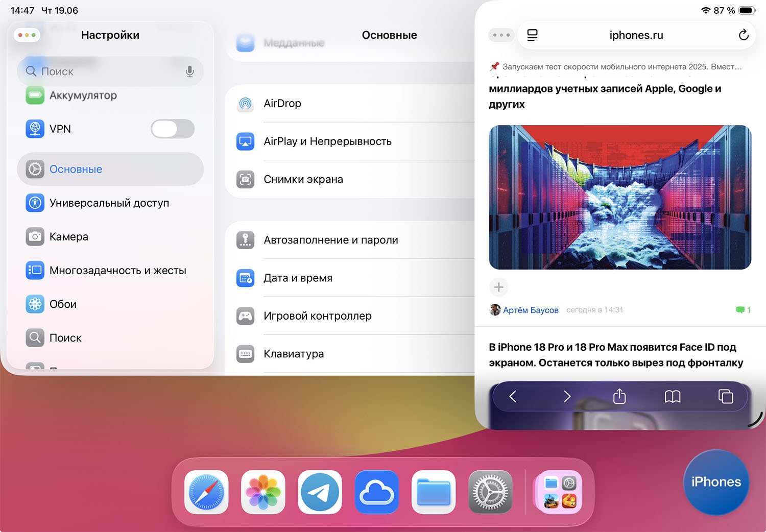Tap the Обои flower icon in sidebar
Image resolution: width=766 pixels, height=532 pixels.
pyautogui.click(x=35, y=304)
